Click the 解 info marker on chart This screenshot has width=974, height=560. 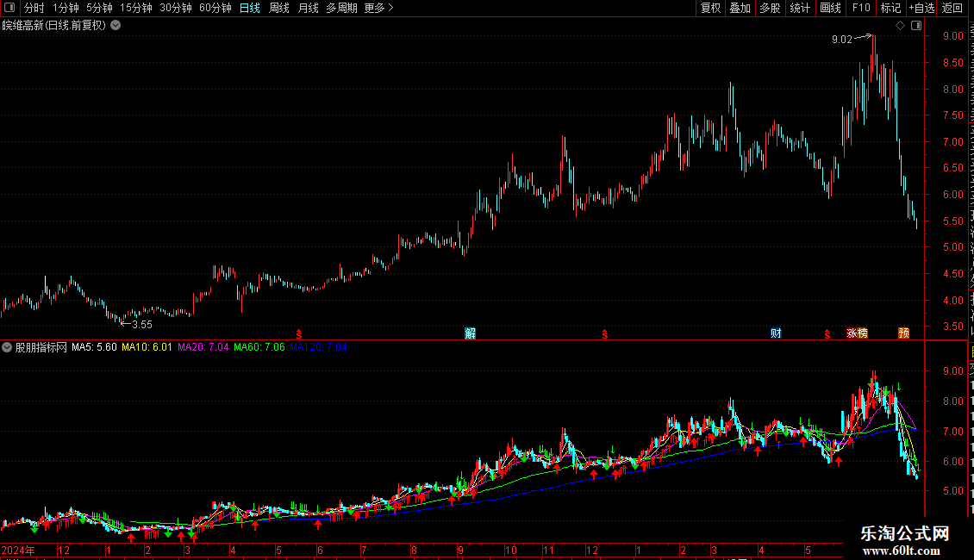471,333
